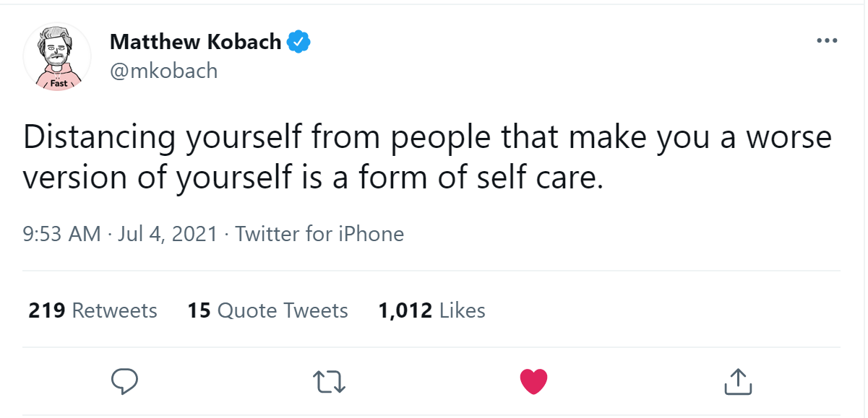Toggle the like off using the red heart
Viewport: 868px width, 418px height.
[533, 380]
